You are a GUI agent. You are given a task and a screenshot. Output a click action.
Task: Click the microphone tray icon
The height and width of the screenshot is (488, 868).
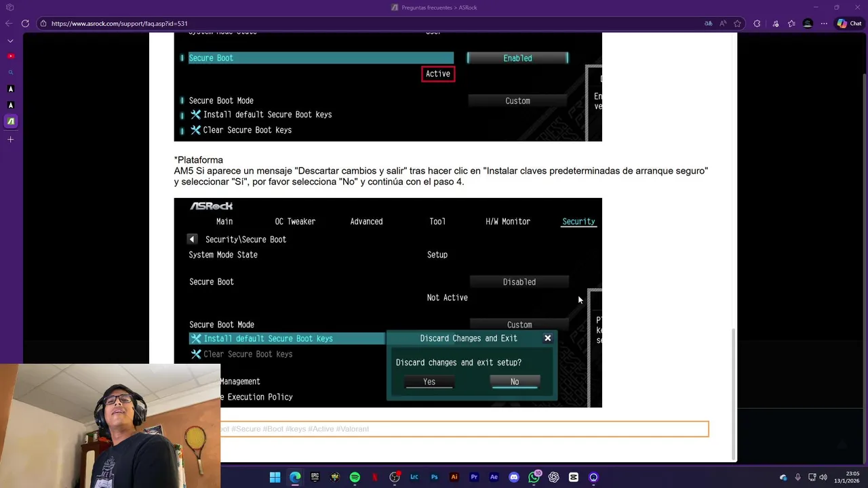point(797,477)
